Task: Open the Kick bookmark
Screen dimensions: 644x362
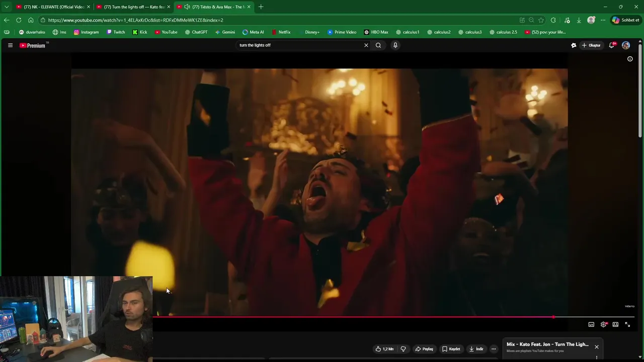Action: [x=140, y=32]
